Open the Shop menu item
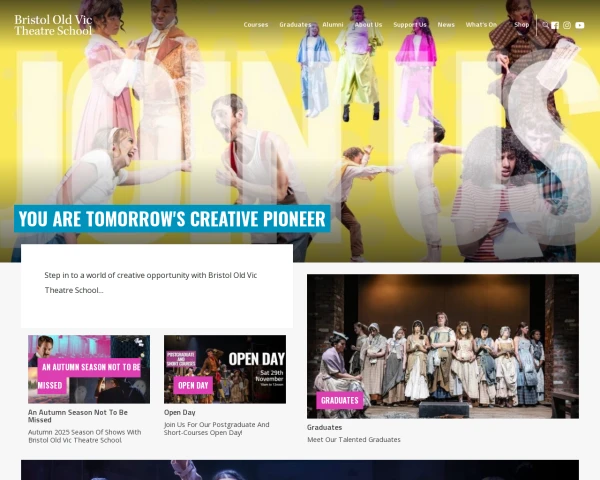Viewport: 600px width, 480px height. coord(521,24)
